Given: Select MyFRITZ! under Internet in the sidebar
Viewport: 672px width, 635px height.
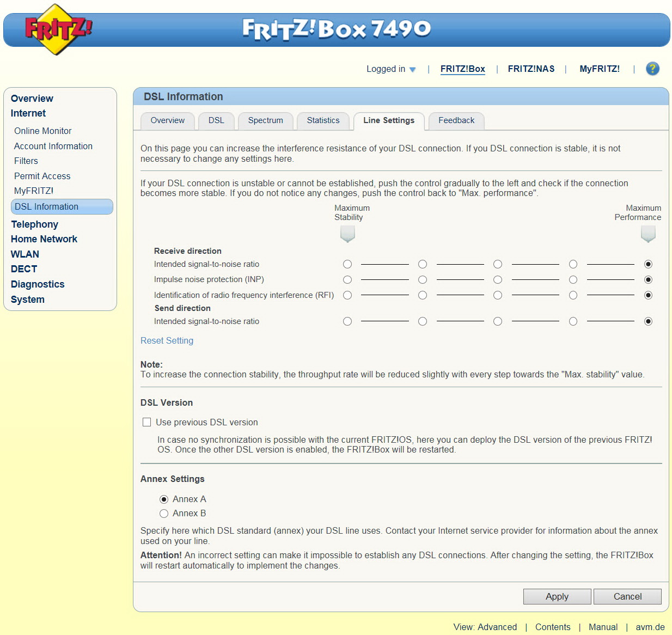Looking at the screenshot, I should point(34,191).
